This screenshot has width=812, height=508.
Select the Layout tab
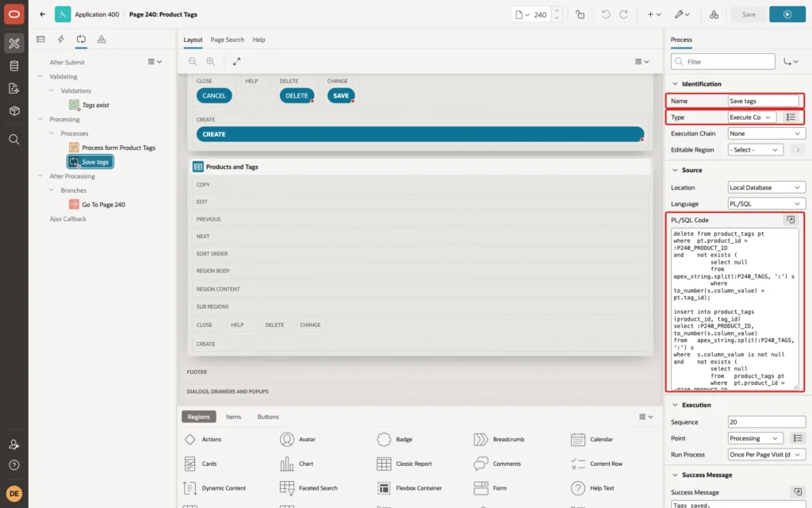pos(193,40)
